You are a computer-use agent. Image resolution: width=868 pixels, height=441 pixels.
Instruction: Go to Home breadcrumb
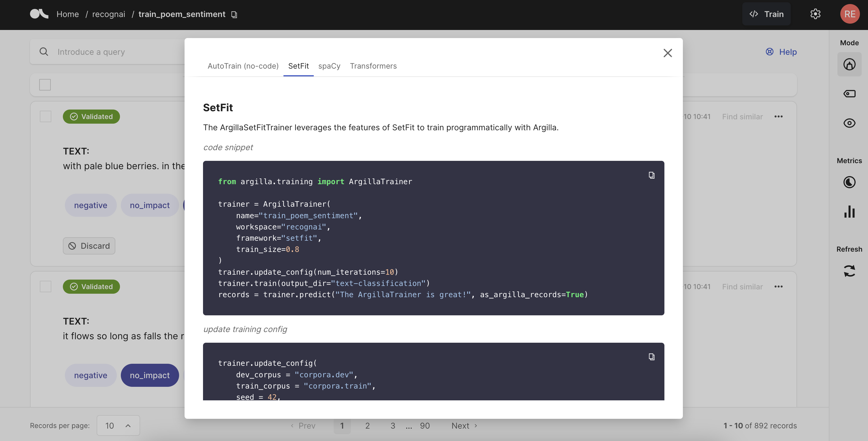tap(67, 14)
